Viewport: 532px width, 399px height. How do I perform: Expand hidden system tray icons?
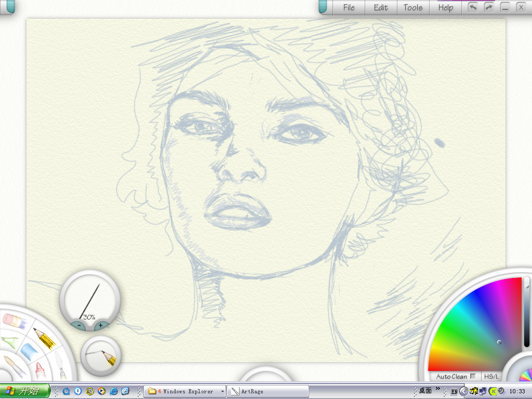tap(463, 391)
